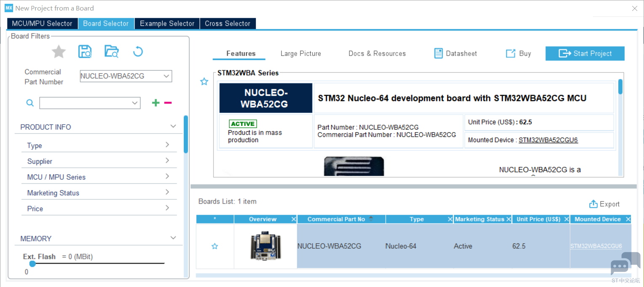Open the ST forum chat bubble icon
Image resolution: width=644 pixels, height=287 pixels.
pyautogui.click(x=625, y=263)
